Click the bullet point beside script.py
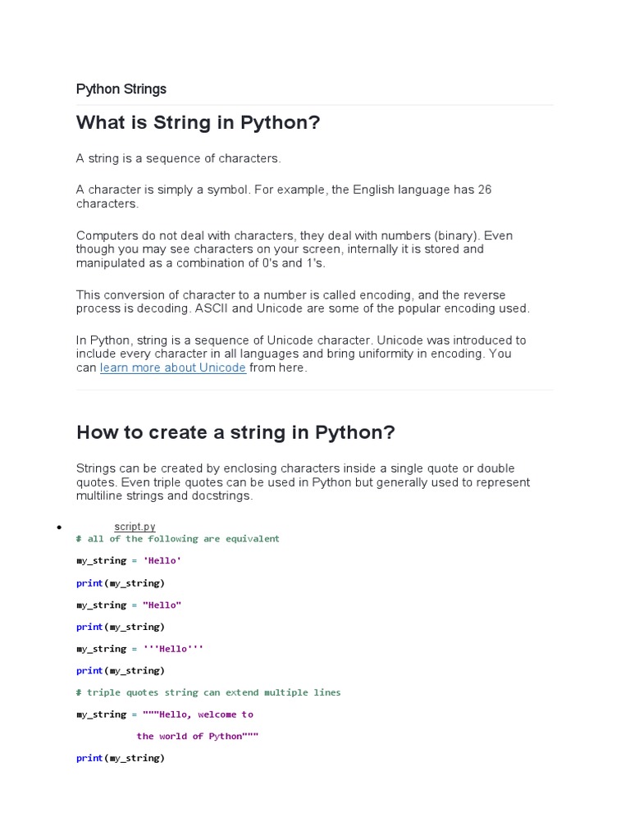This screenshot has width=630, height=840. 60,527
